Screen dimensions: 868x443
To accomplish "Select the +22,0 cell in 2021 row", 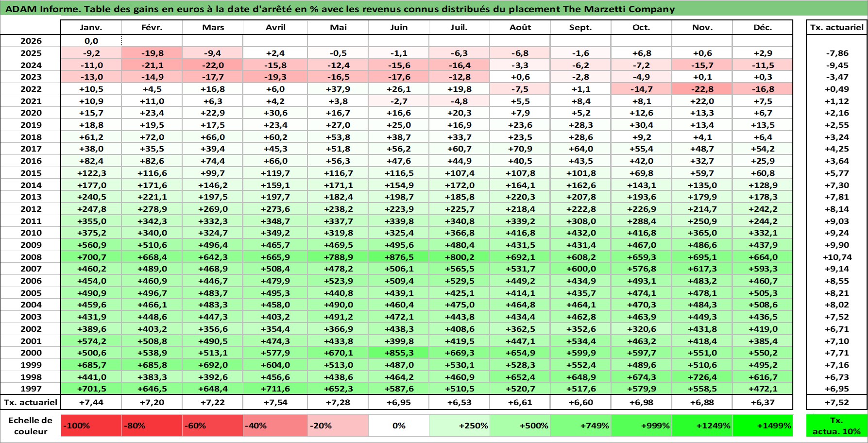I will [702, 101].
